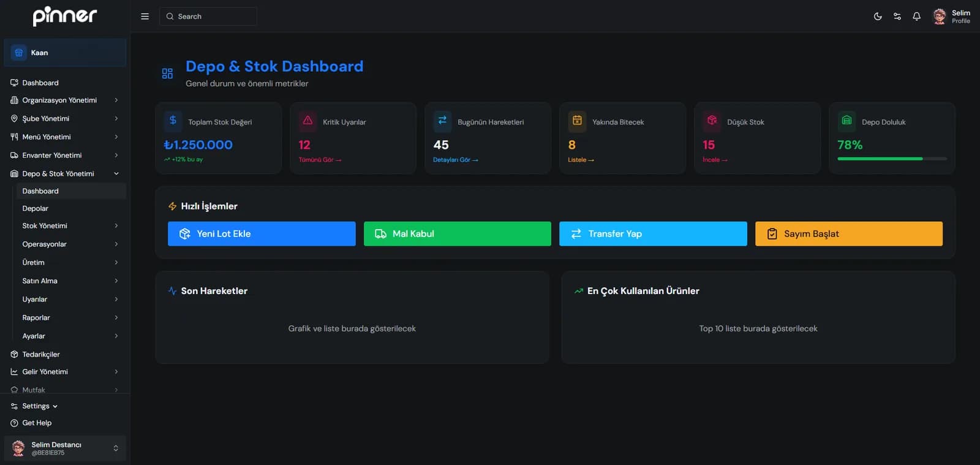Click the calendar icon on Yakında Bitecek
The height and width of the screenshot is (465, 980).
(x=577, y=121)
